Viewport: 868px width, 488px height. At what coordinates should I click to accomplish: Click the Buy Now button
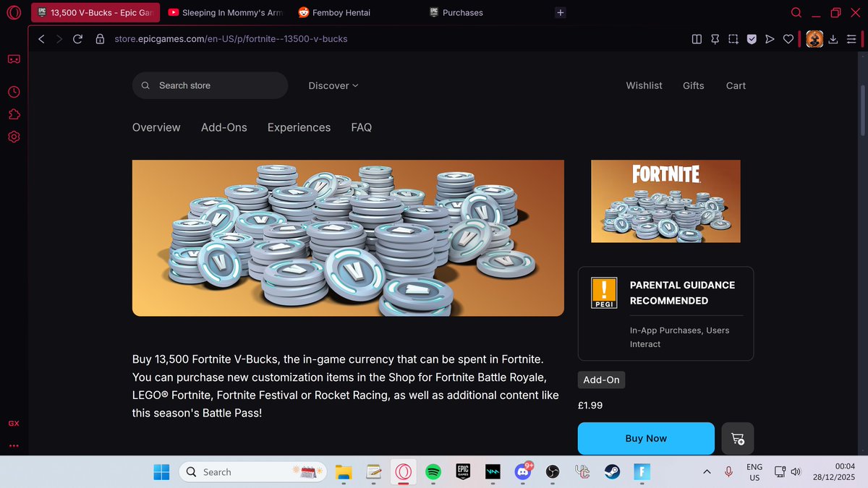coord(646,438)
